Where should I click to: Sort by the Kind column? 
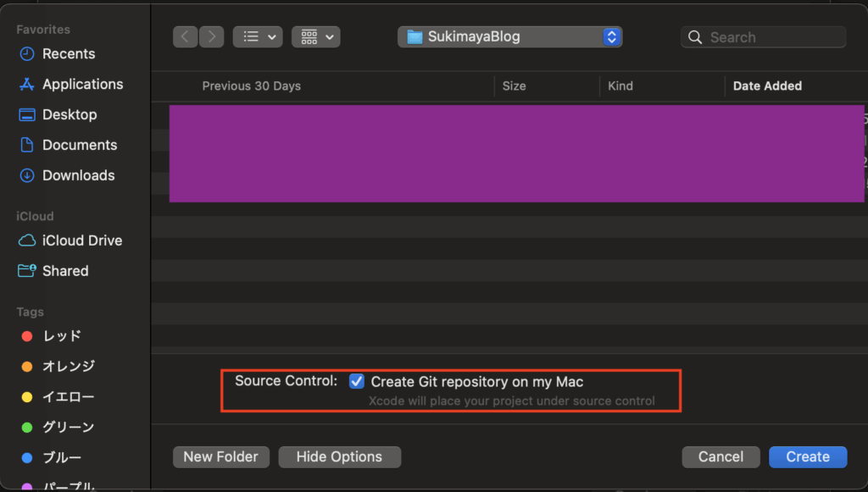click(620, 86)
